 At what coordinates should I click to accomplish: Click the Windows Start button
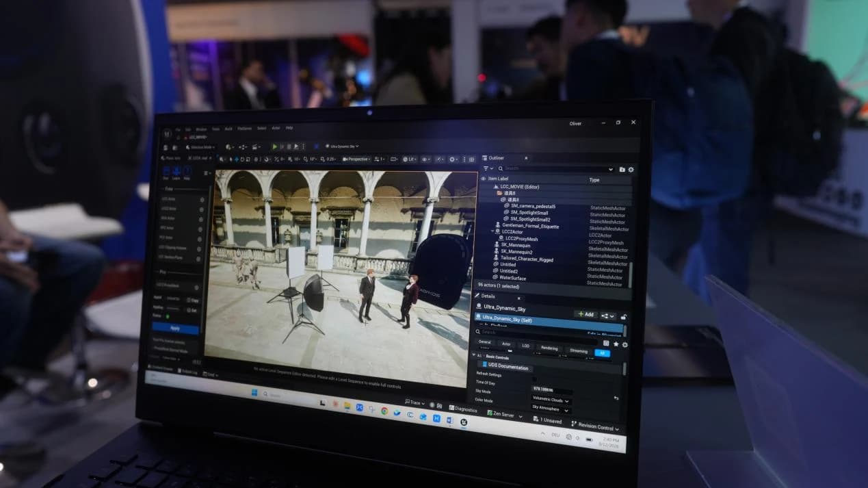[x=254, y=392]
